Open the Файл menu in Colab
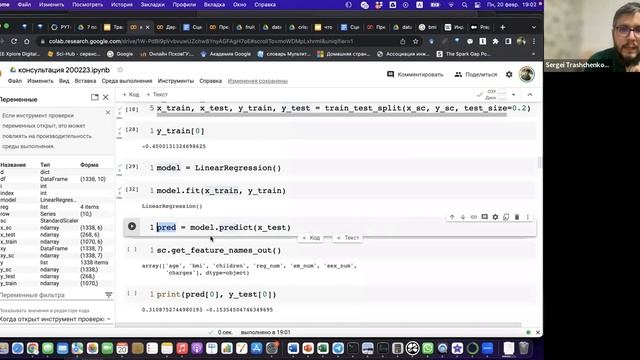This screenshot has width=640, height=360. (x=15, y=81)
